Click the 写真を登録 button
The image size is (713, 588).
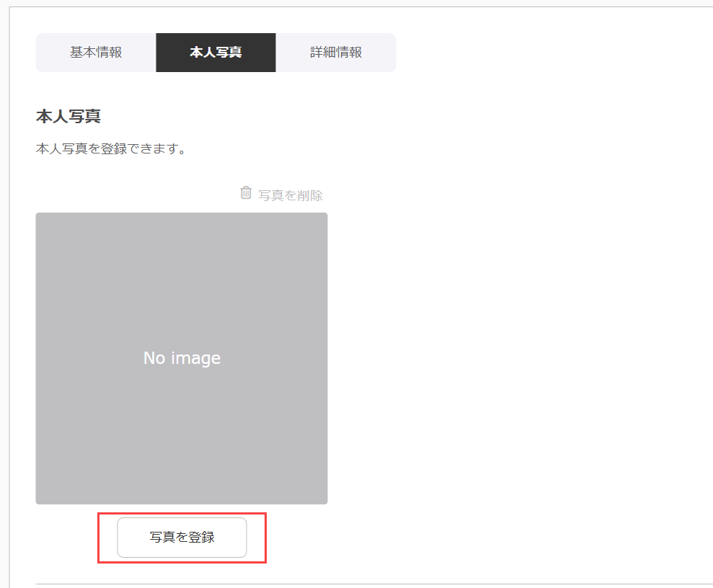click(x=182, y=537)
